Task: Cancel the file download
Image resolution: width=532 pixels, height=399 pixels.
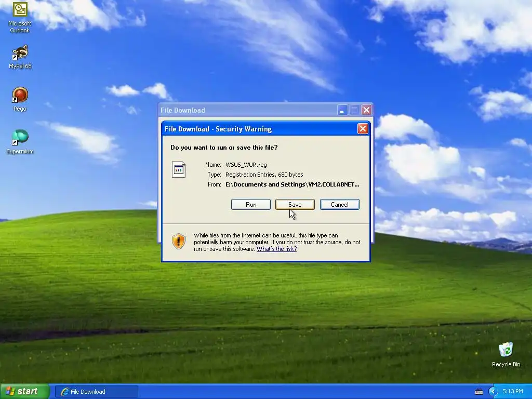Action: point(340,205)
